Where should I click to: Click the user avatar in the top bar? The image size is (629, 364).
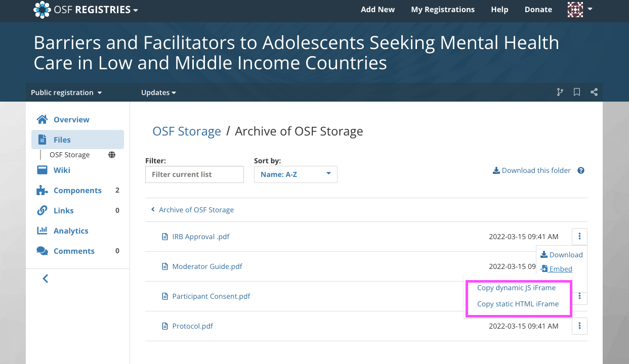(575, 9)
